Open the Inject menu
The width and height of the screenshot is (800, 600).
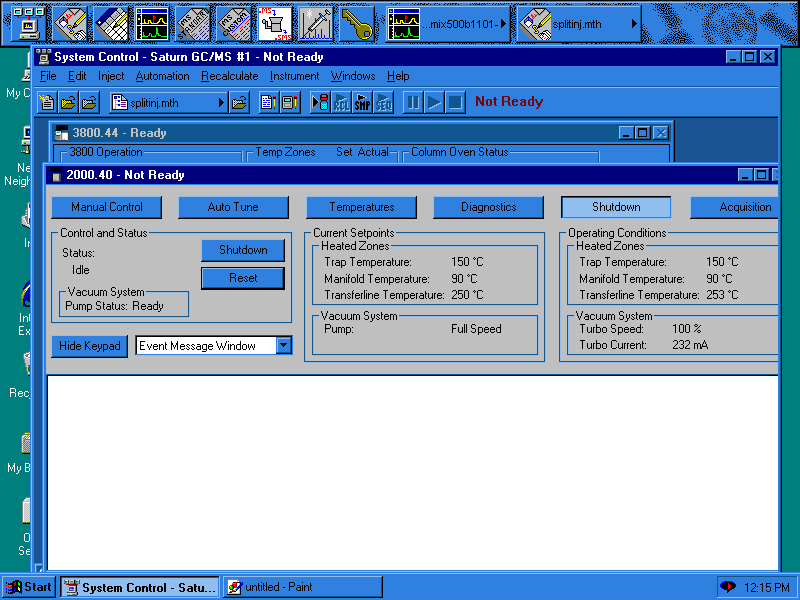pyautogui.click(x=111, y=76)
